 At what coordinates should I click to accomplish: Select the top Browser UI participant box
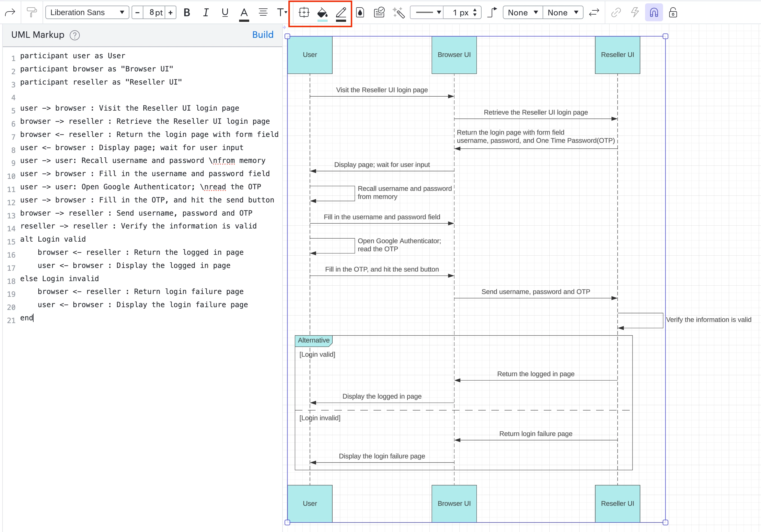coord(454,55)
